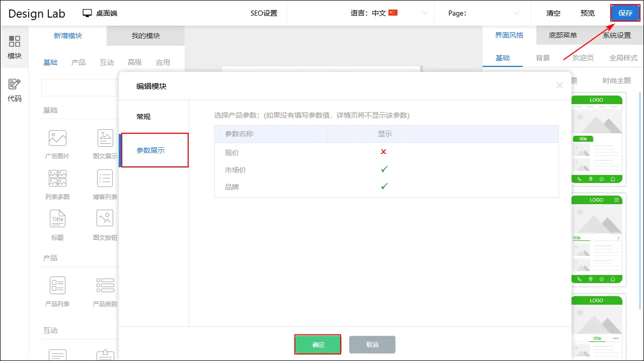Viewport: 644px width, 361px height.
Task: Pick the 产品列表 module icon
Action: [57, 285]
